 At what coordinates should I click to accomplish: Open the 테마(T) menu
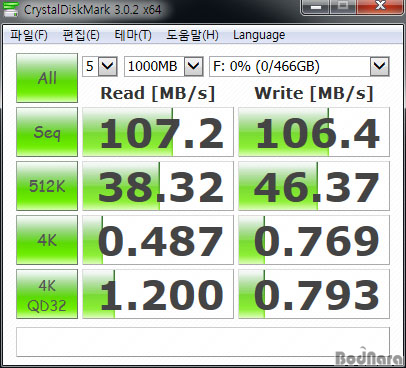pos(133,35)
